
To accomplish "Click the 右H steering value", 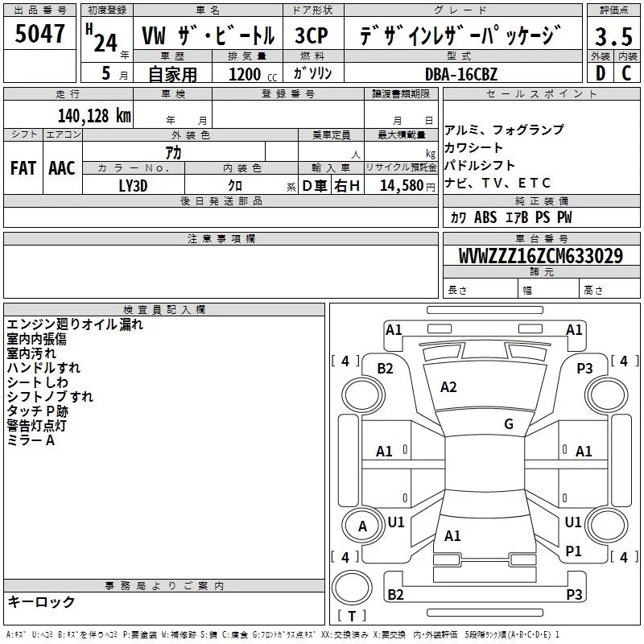I will [x=347, y=186].
